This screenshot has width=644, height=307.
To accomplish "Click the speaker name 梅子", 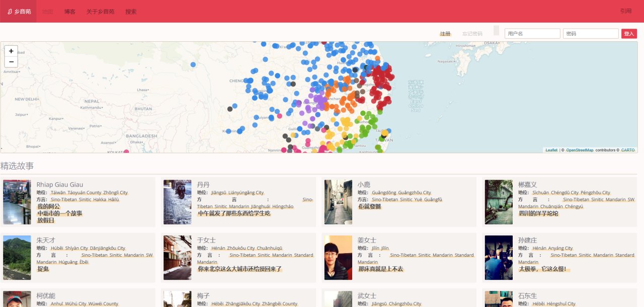I will pyautogui.click(x=203, y=296).
